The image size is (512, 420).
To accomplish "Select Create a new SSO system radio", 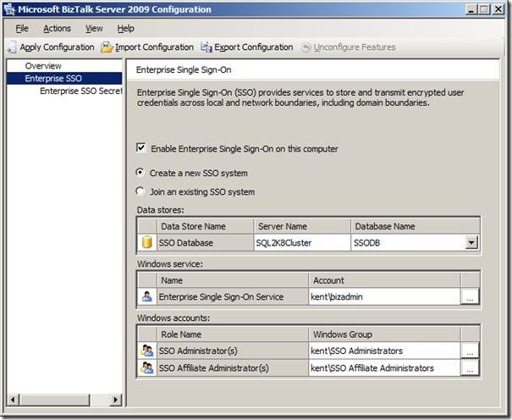I will 140,172.
